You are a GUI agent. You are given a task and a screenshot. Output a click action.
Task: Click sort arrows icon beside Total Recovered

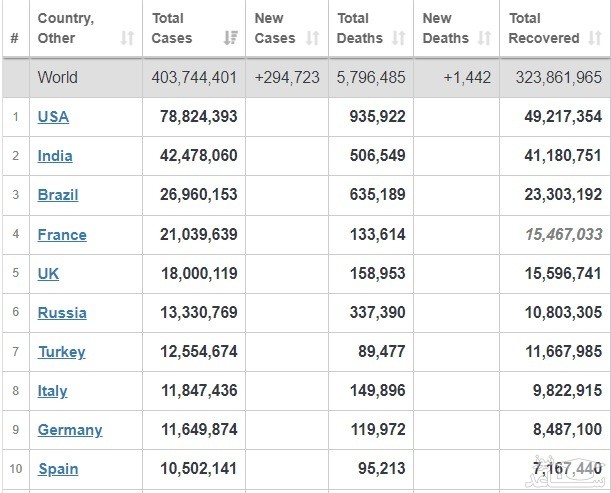coord(595,39)
